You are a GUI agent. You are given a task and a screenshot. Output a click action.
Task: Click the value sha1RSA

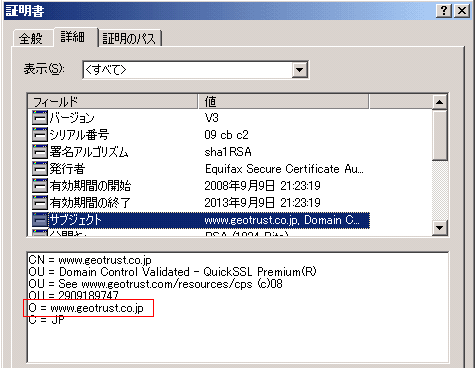228,152
